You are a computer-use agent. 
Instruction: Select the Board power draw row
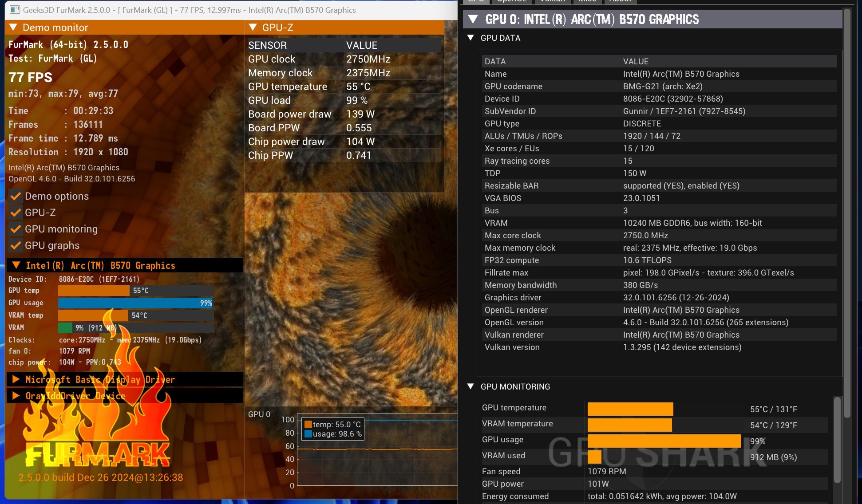(x=344, y=114)
